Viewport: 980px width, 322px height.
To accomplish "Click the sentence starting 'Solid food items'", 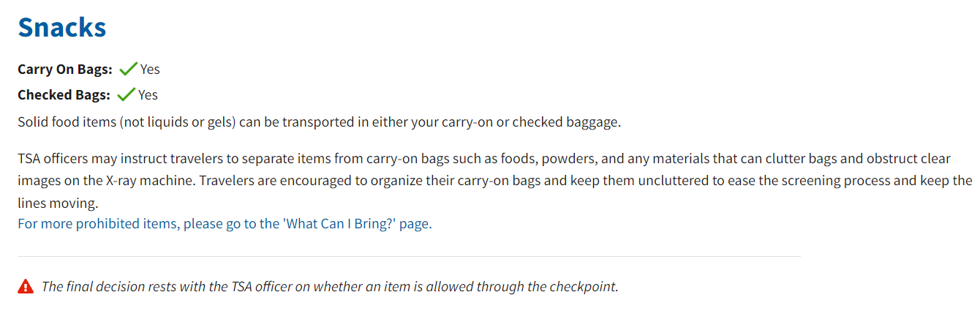I will click(319, 121).
